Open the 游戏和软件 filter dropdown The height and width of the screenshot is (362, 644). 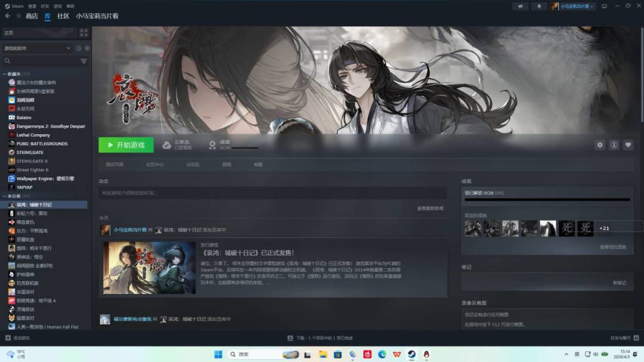[37, 48]
